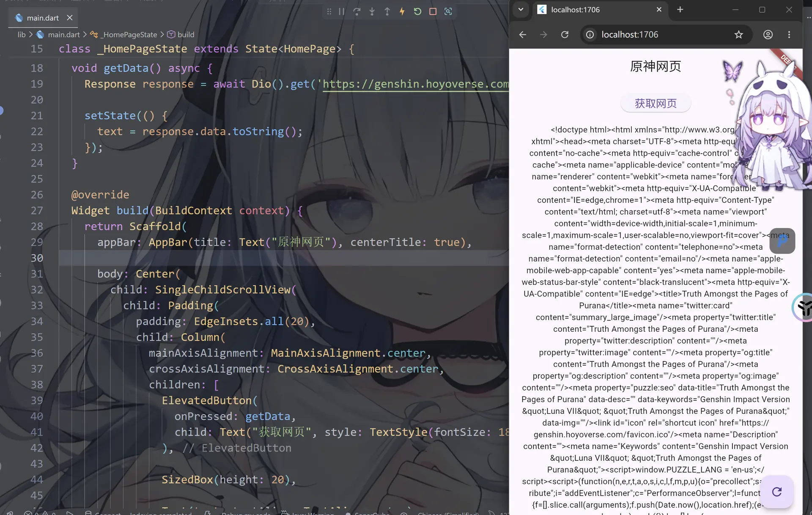Trigger Flutter Hot Reload lightning icon
The image size is (812, 515).
click(402, 11)
